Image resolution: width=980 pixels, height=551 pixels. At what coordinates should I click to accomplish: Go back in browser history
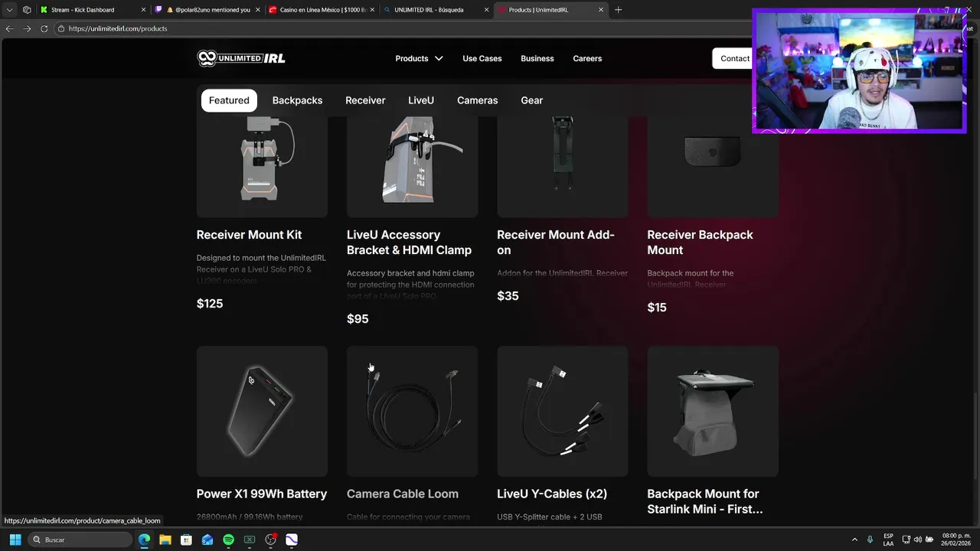point(9,28)
